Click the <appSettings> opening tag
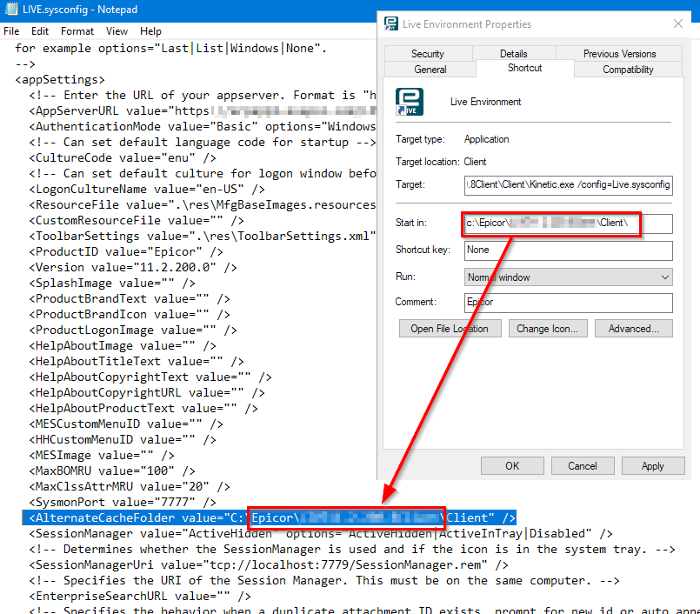 click(x=60, y=79)
